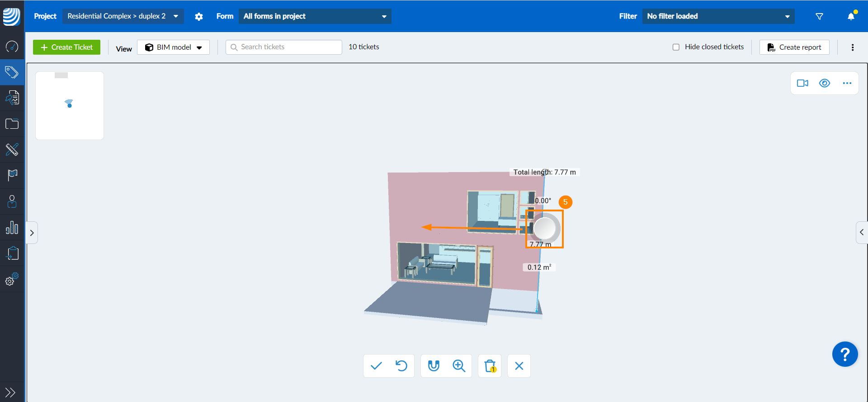Toggle the magnet snap tool
Screen dimensions: 868x402
coord(434,366)
